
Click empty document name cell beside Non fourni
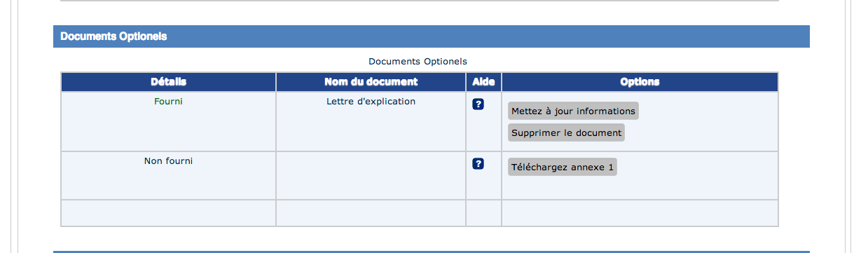pyautogui.click(x=371, y=176)
